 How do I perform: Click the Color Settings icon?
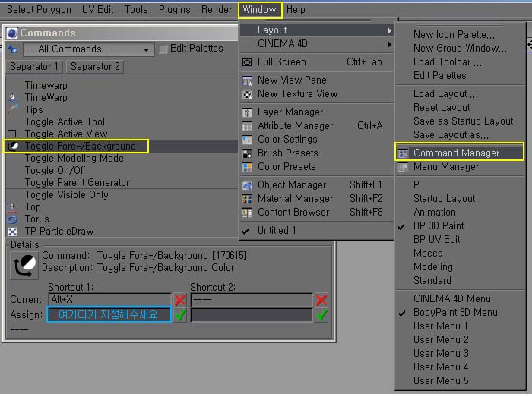point(247,140)
